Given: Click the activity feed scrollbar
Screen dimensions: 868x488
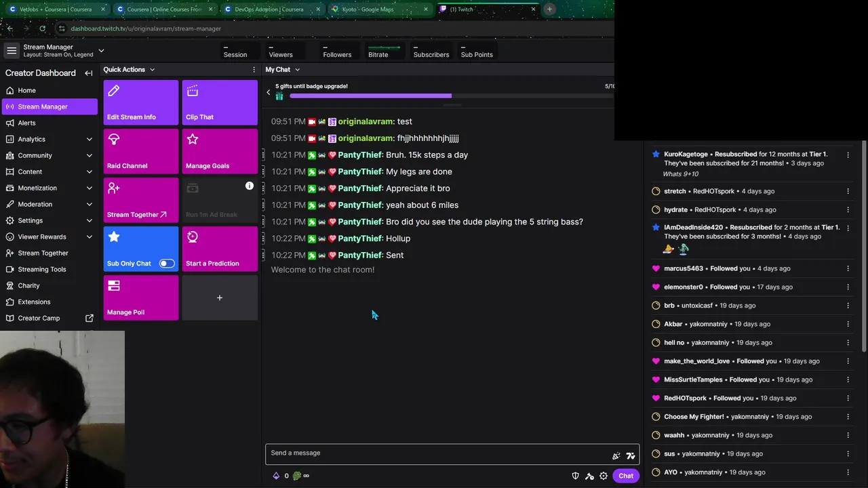Looking at the screenshot, I should 863,246.
